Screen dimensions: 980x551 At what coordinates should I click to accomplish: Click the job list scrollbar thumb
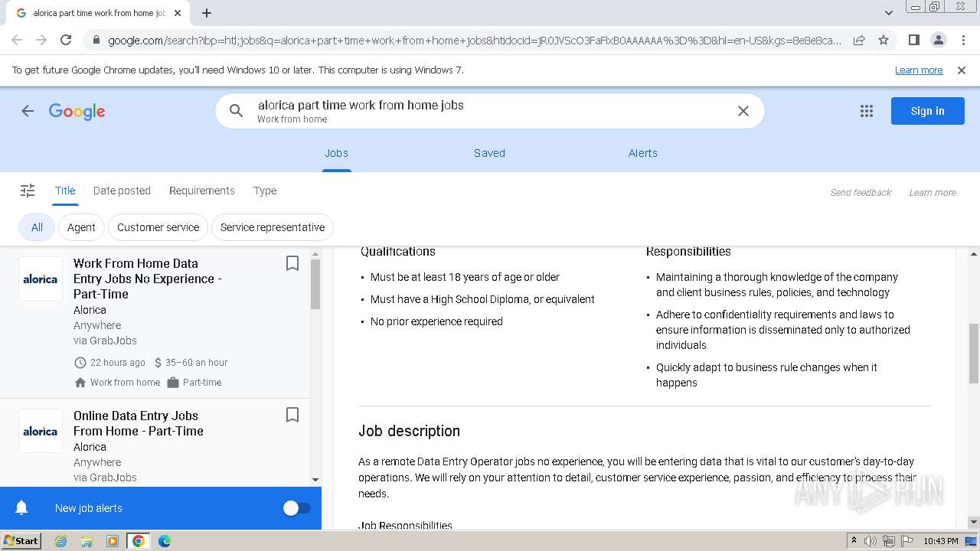pyautogui.click(x=315, y=284)
